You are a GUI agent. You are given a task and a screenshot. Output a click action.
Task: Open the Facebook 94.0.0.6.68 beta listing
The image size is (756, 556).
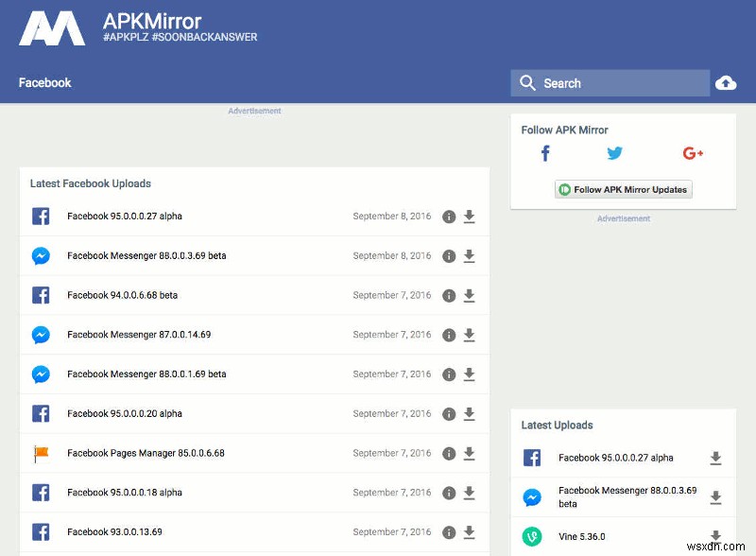pyautogui.click(x=123, y=295)
